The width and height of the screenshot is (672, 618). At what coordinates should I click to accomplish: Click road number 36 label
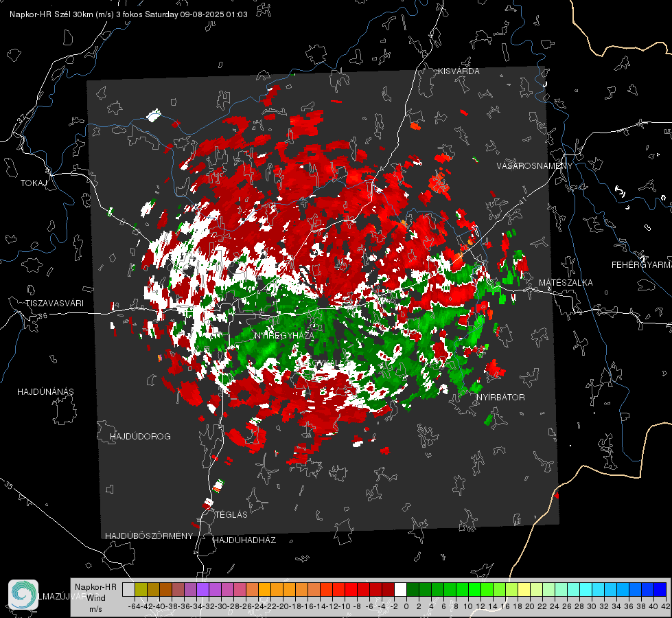click(x=43, y=316)
